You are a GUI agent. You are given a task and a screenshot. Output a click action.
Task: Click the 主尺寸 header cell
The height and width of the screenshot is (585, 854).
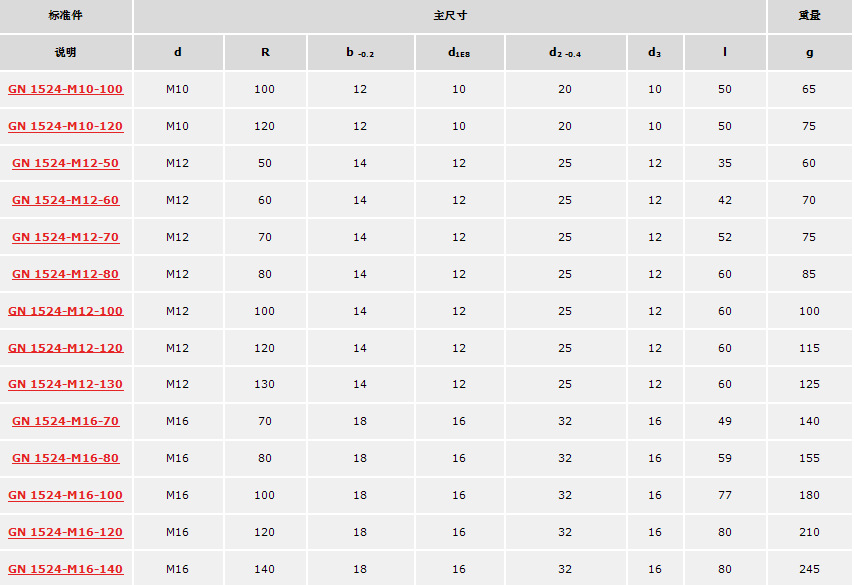[x=450, y=16]
